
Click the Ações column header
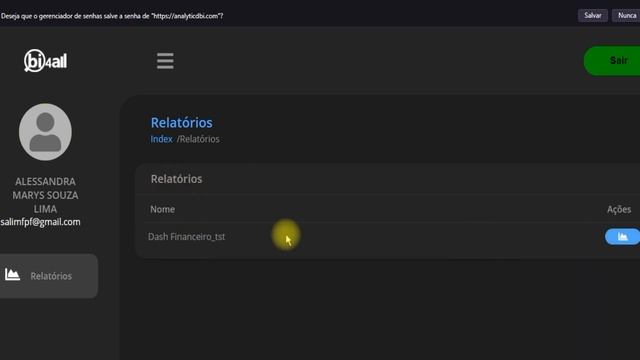pyautogui.click(x=619, y=209)
